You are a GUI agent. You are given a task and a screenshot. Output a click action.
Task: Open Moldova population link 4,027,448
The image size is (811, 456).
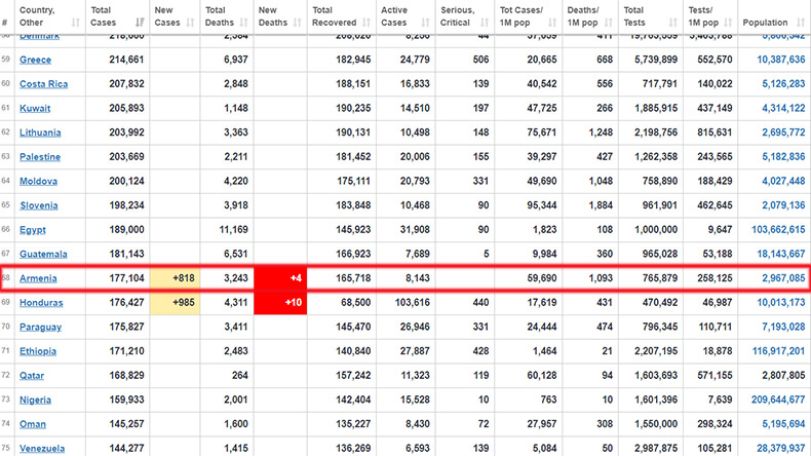tap(783, 181)
